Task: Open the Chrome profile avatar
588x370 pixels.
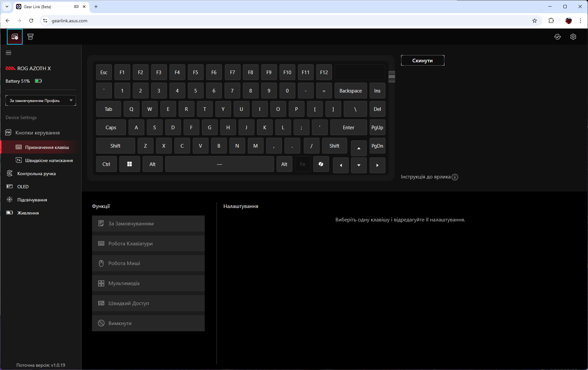Action: [x=569, y=21]
